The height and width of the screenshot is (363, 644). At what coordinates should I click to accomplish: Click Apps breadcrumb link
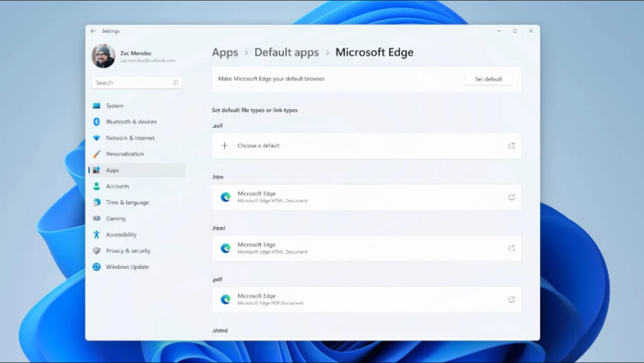(225, 52)
